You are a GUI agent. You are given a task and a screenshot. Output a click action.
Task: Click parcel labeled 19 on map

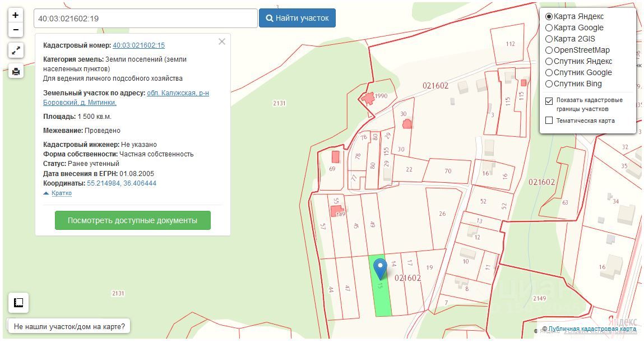(x=429, y=267)
